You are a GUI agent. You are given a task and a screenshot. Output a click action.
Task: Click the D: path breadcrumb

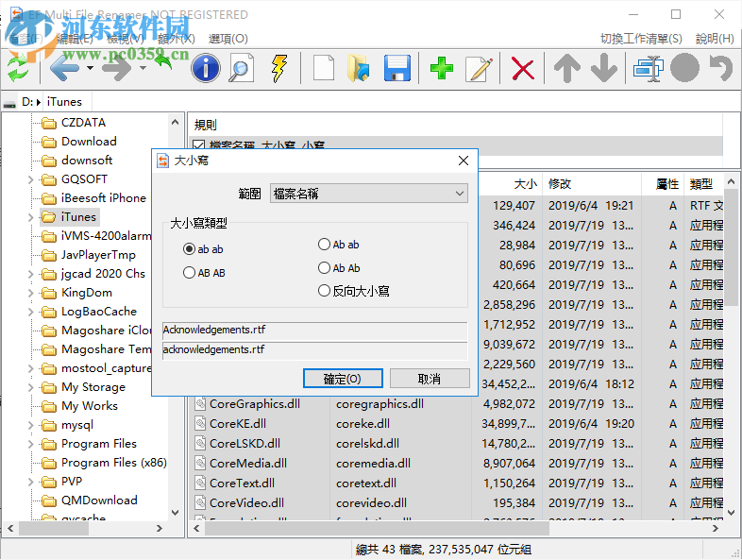click(27, 102)
